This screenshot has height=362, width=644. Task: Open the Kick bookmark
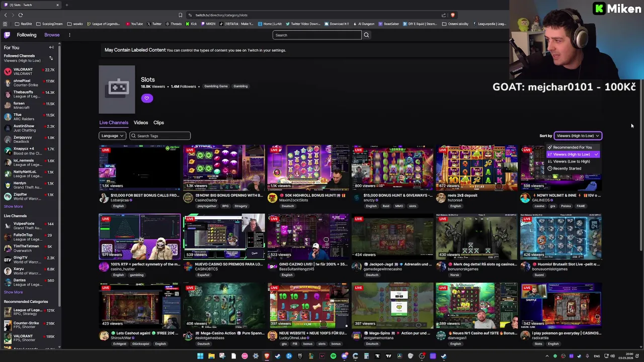pos(192,24)
